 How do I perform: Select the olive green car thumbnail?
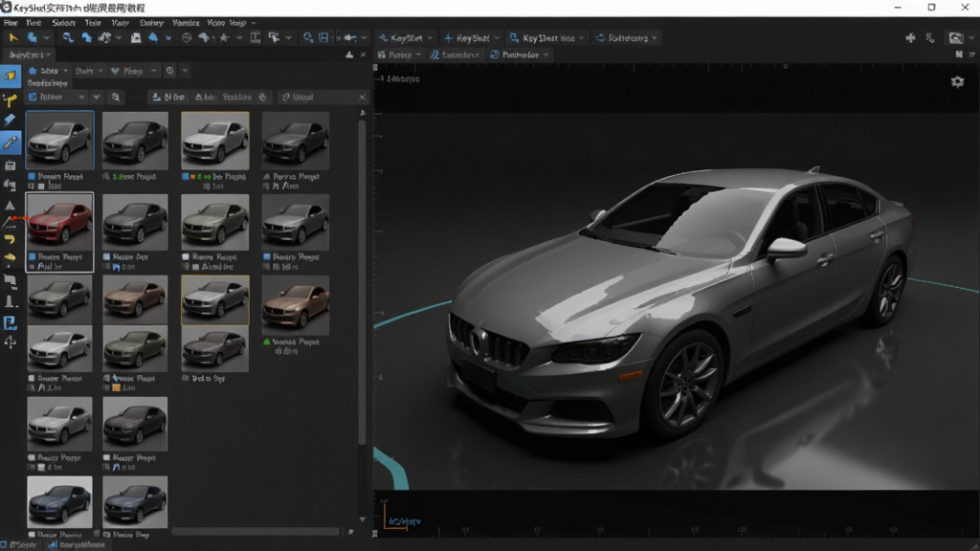pyautogui.click(x=136, y=348)
